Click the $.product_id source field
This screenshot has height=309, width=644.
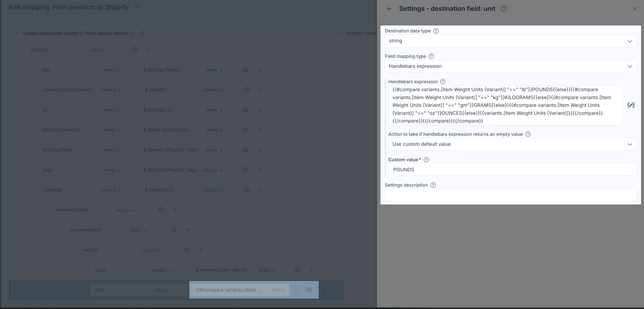(158, 110)
